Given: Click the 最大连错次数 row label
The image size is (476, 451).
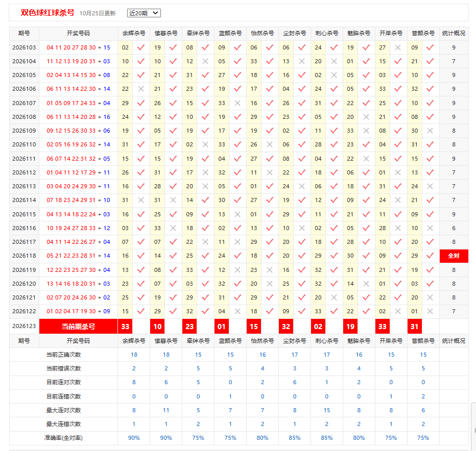Looking at the screenshot, I should 63,424.
